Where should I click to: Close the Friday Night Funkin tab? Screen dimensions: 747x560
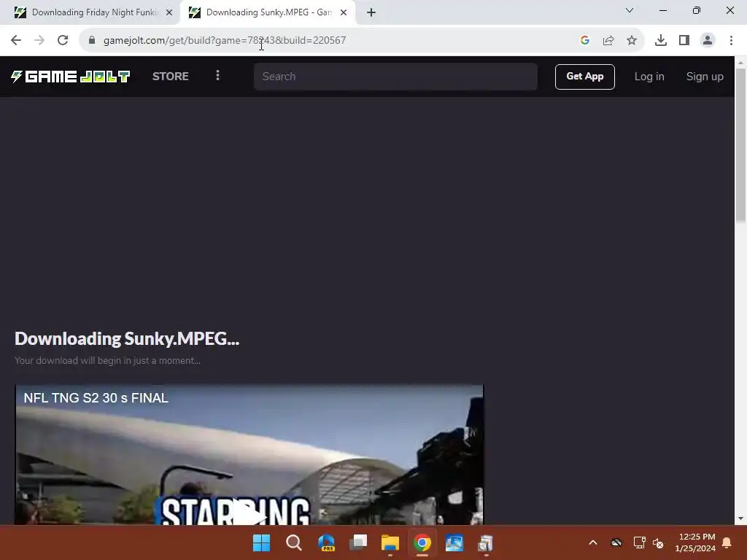(x=169, y=12)
